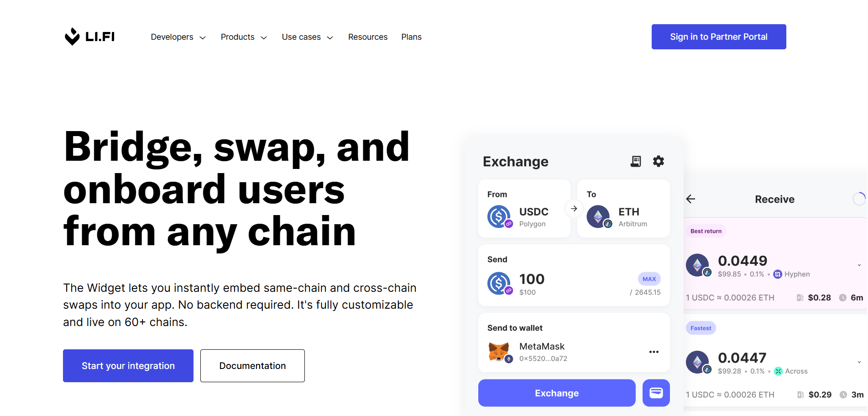Expand the Developers menu chevron
The width and height of the screenshot is (868, 416).
point(203,37)
